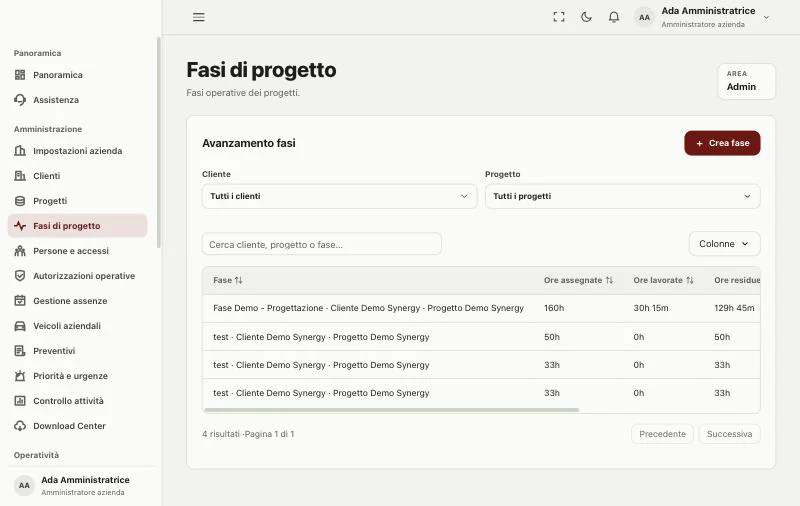
Task: Sort by Ore assegnate column
Action: tap(578, 280)
